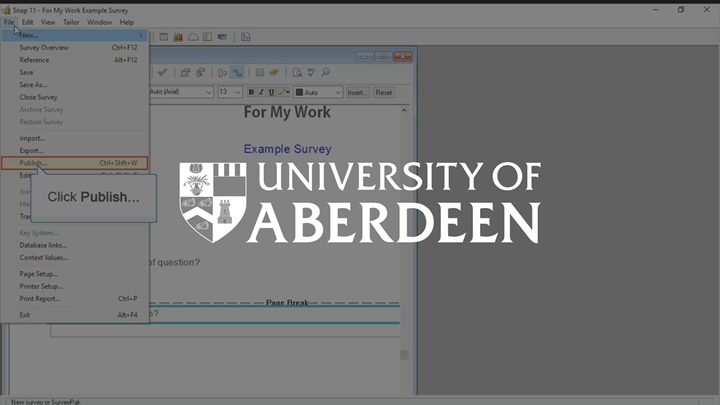Choose Exit in the File menu
This screenshot has height=405, width=720.
(74, 315)
